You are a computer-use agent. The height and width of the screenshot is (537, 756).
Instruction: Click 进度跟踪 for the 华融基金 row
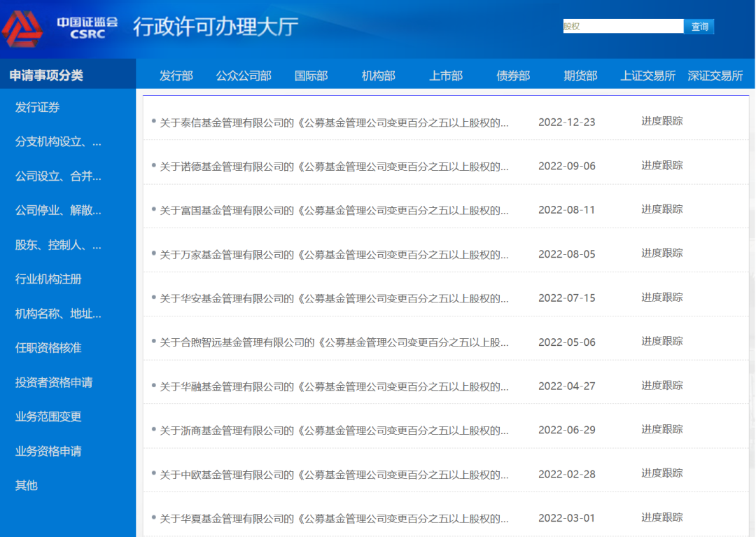tap(662, 385)
